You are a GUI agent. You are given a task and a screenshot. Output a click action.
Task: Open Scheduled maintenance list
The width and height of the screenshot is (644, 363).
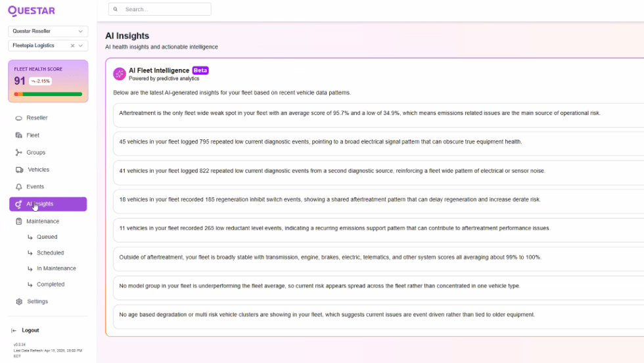pyautogui.click(x=50, y=253)
